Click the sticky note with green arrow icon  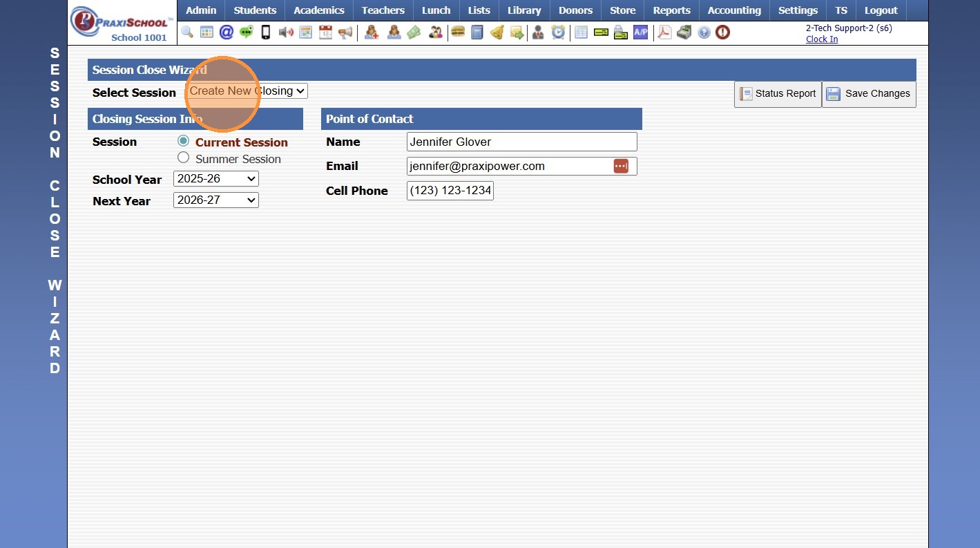tap(517, 32)
